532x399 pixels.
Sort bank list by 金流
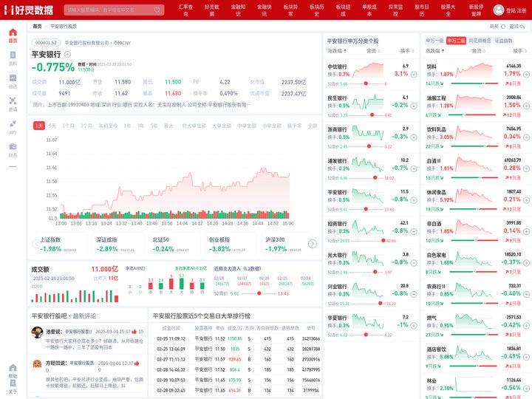click(373, 51)
